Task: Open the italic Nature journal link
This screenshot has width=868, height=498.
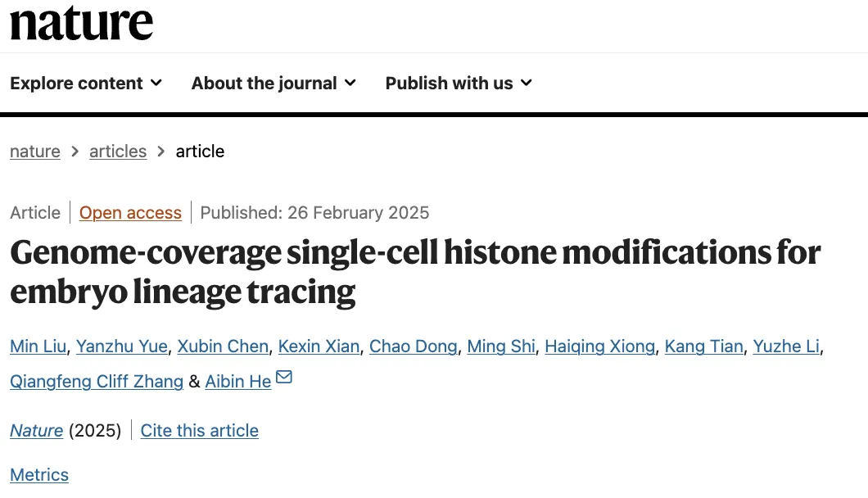Action: pyautogui.click(x=37, y=431)
